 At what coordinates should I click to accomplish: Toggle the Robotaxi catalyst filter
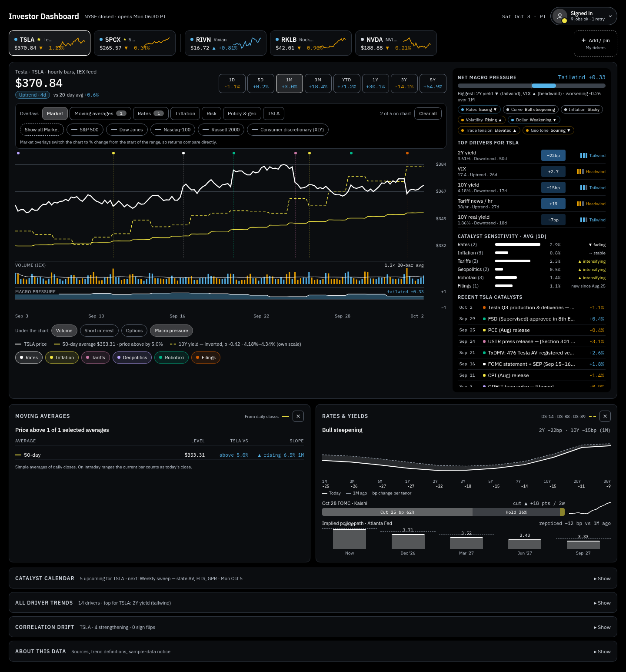pyautogui.click(x=171, y=358)
